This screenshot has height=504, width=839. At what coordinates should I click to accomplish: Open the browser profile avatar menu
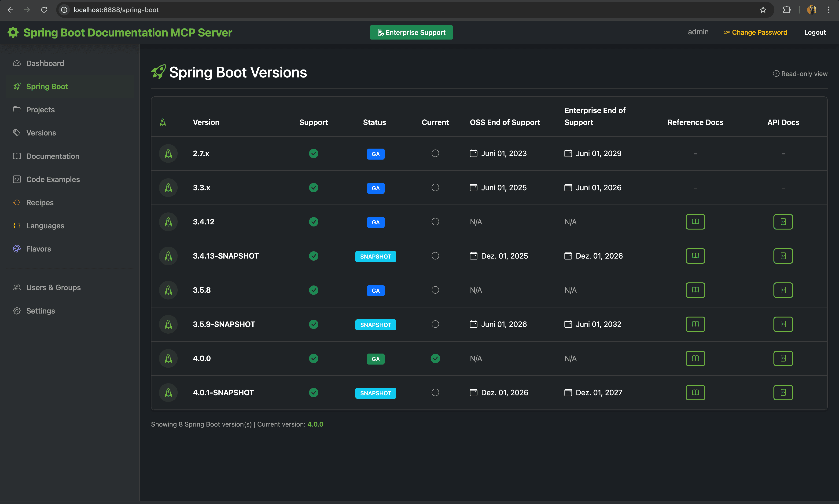pos(811,10)
